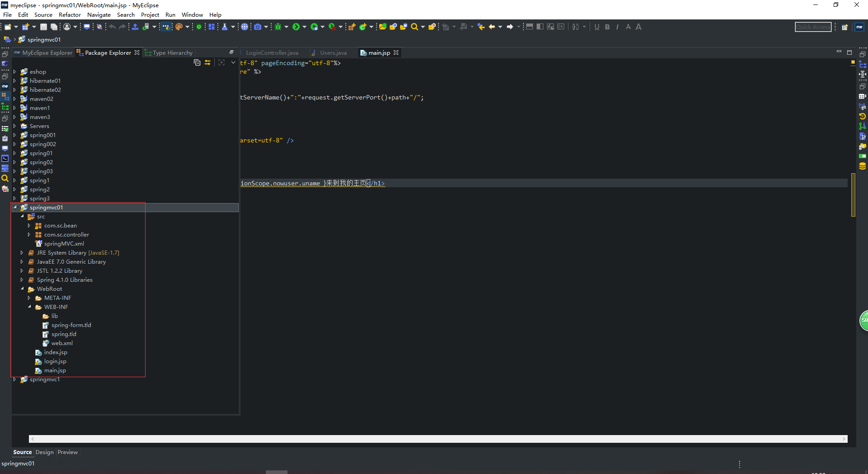Click the user profile avatar icon
The height and width of the screenshot is (474, 868).
(x=67, y=27)
